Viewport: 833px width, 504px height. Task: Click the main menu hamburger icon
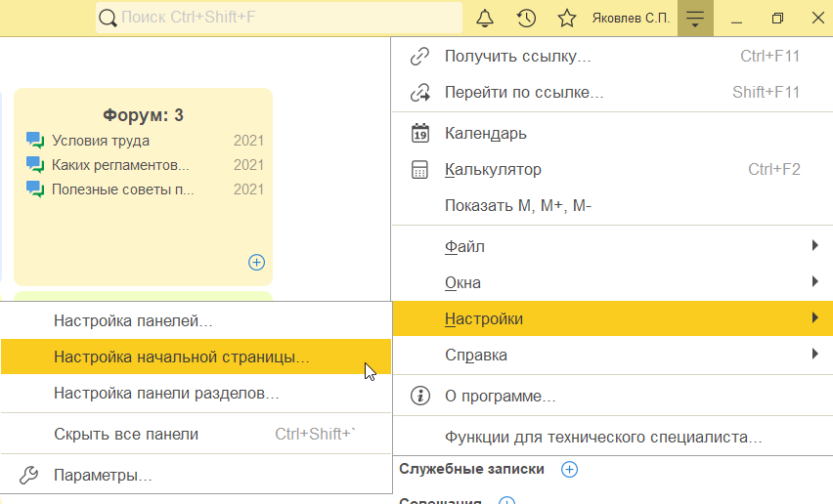click(695, 18)
